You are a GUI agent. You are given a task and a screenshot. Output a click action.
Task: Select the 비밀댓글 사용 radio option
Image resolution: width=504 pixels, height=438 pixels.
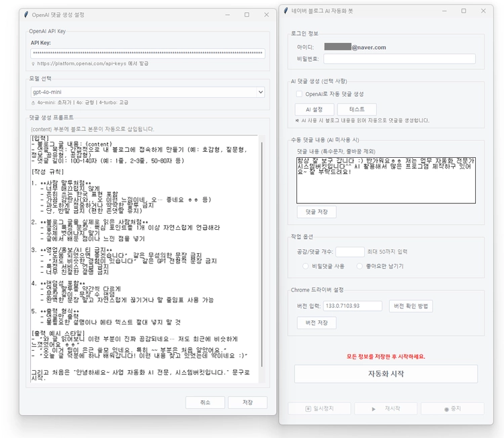[305, 266]
